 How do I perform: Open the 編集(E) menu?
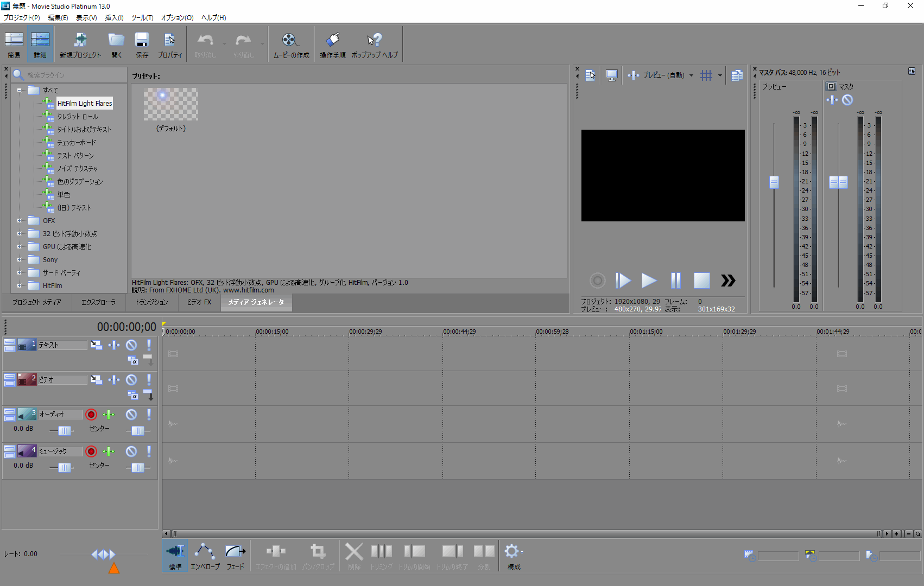point(58,18)
